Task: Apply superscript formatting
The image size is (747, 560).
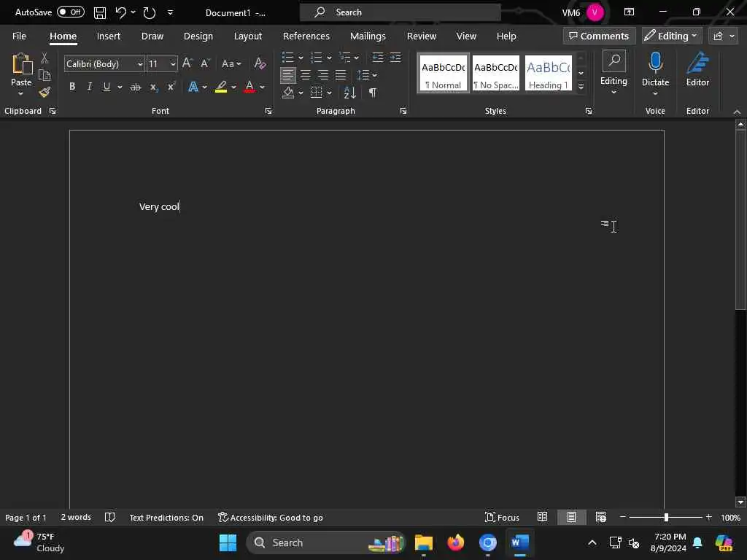Action: [171, 87]
